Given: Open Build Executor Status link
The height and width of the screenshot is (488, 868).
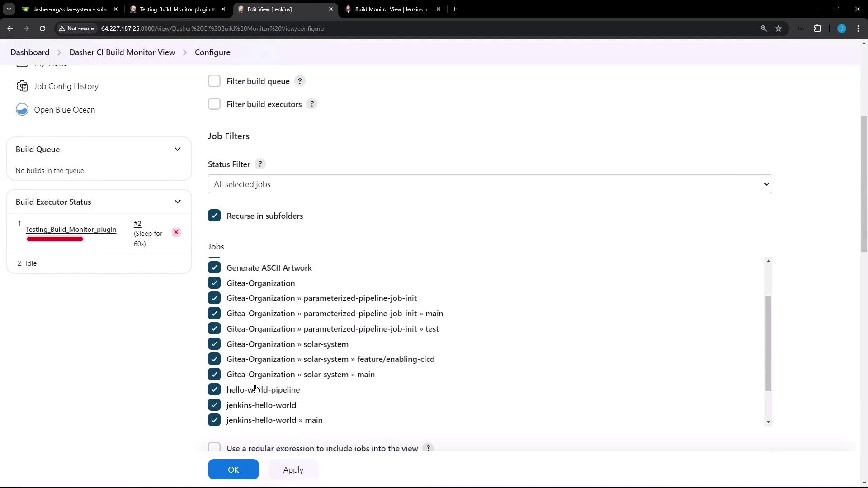Looking at the screenshot, I should [53, 202].
